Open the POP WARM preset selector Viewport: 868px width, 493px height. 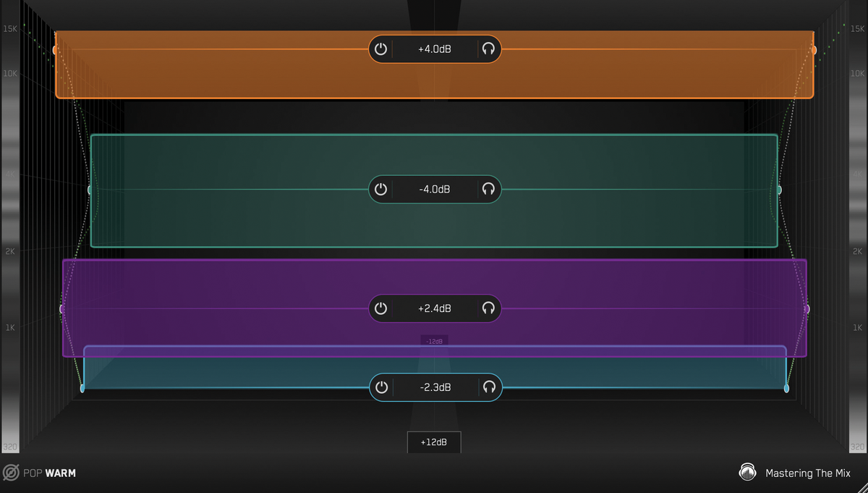tap(48, 473)
